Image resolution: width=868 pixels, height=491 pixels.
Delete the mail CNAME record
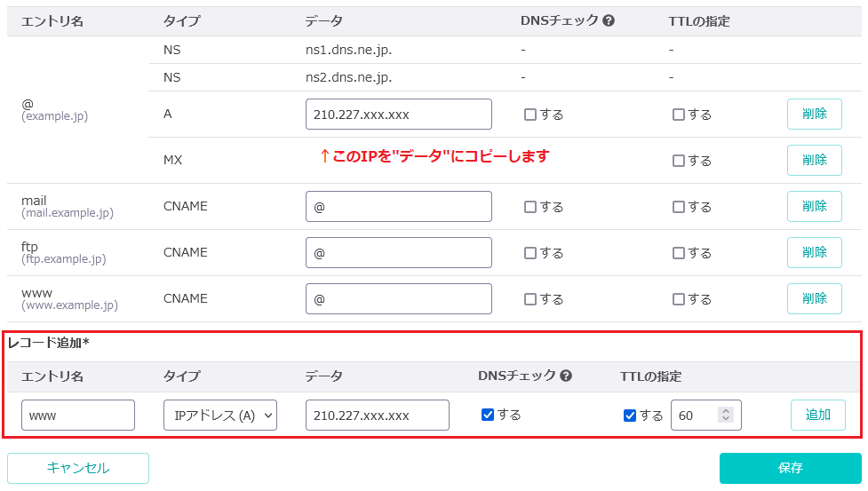pyautogui.click(x=815, y=206)
